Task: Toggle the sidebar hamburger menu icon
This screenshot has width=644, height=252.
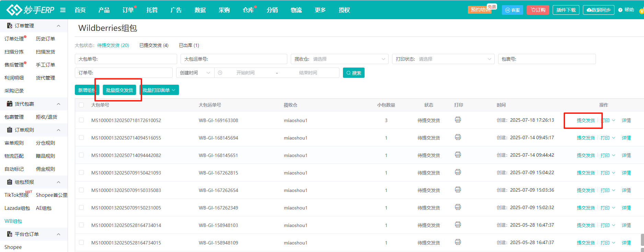Action: 63,10
